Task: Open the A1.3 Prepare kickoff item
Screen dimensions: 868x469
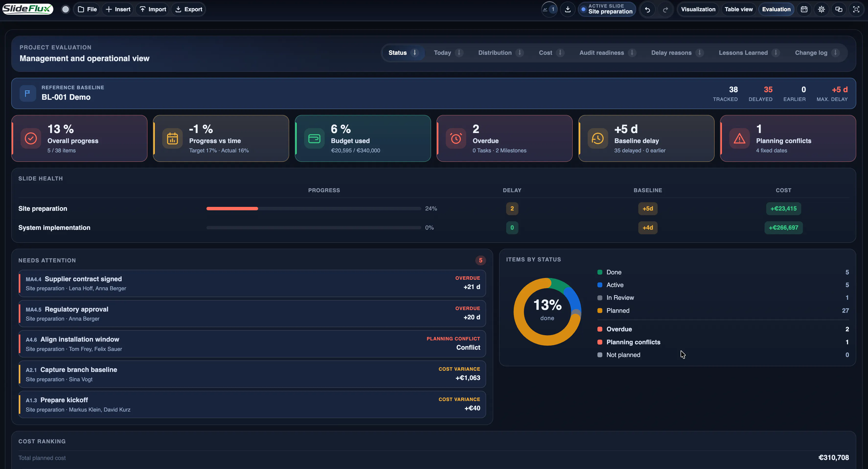Action: 252,404
